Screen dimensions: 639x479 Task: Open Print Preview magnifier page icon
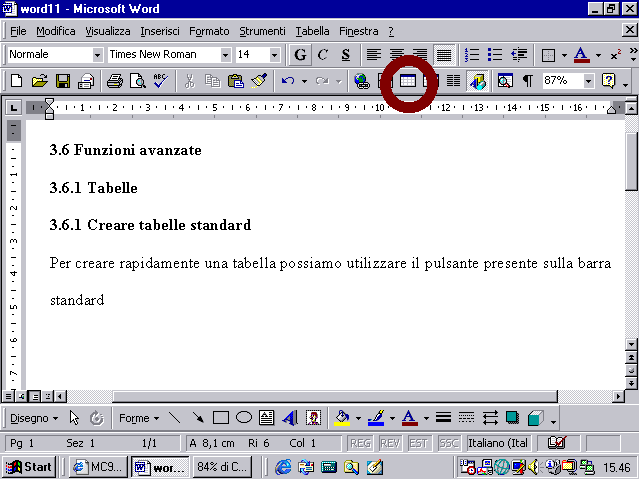click(x=138, y=81)
